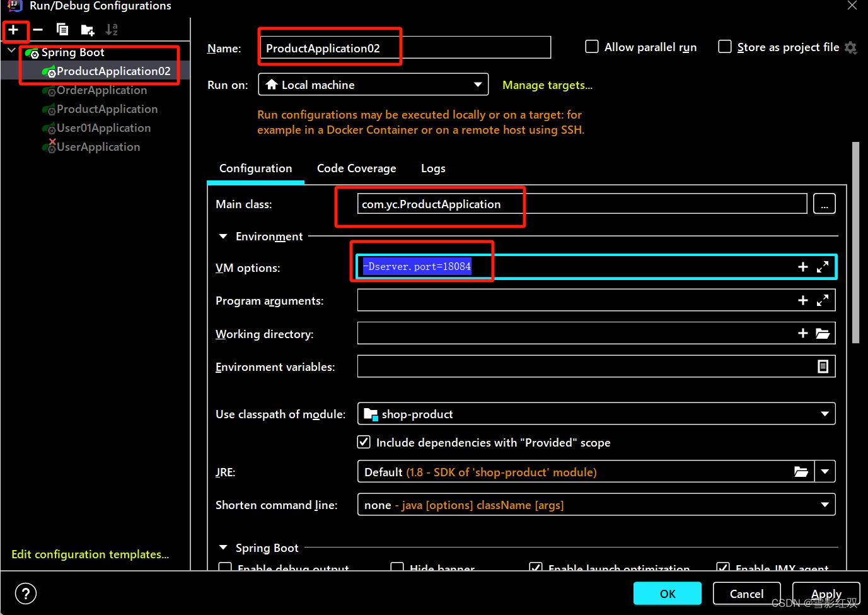Viewport: 868px width, 615px height.
Task: Click the Cancel button
Action: click(x=746, y=594)
